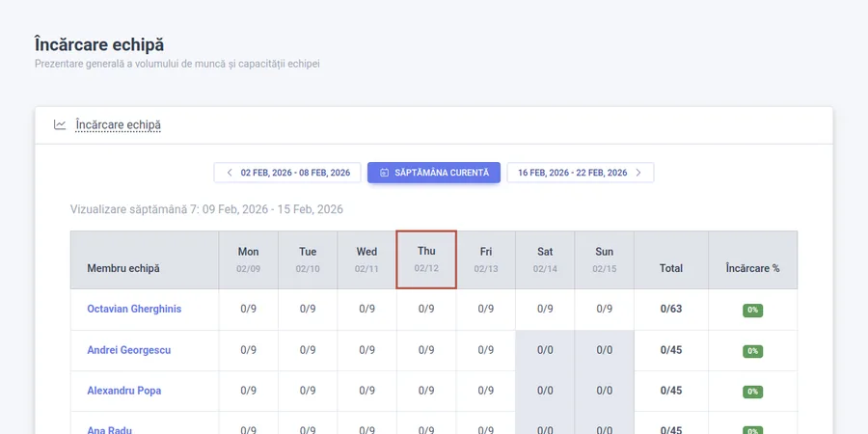
Task: Click the Fri 02/13 column header
Action: click(x=486, y=259)
